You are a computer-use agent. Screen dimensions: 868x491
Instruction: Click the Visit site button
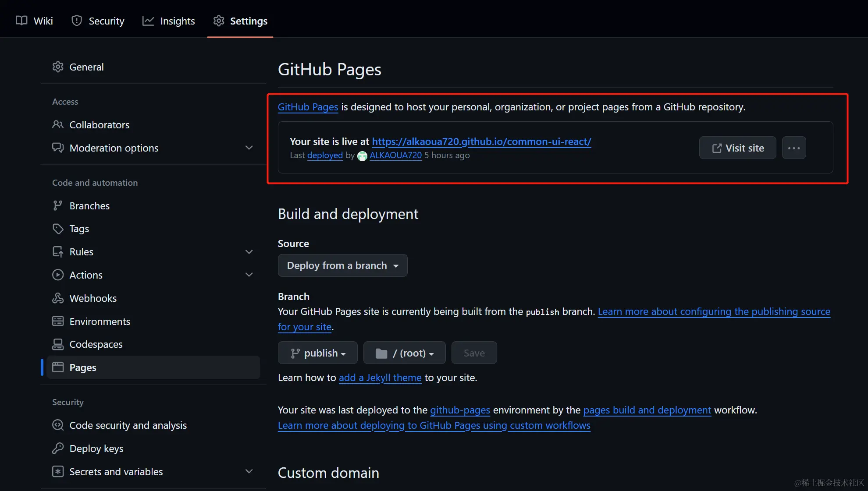(x=737, y=148)
